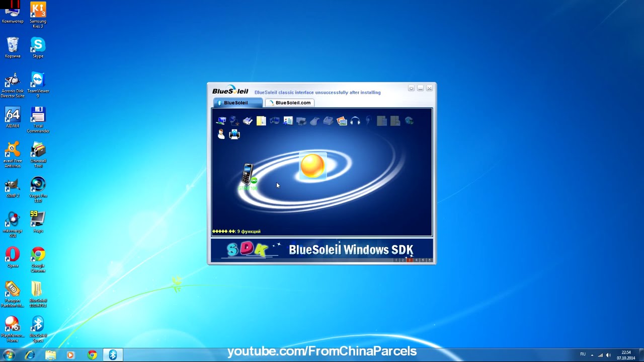
Task: Select the Samsung Kies 3 desktop shortcut
Action: pyautogui.click(x=38, y=15)
